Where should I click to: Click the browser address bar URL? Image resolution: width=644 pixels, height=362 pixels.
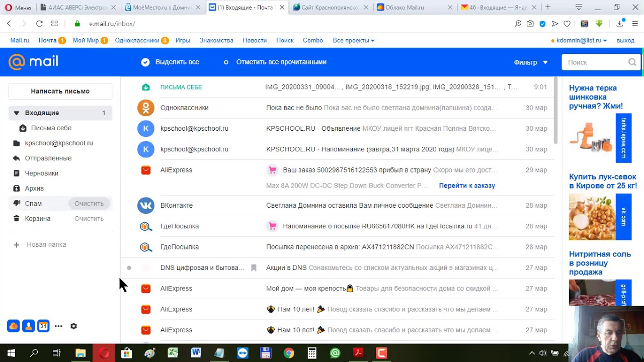(112, 24)
